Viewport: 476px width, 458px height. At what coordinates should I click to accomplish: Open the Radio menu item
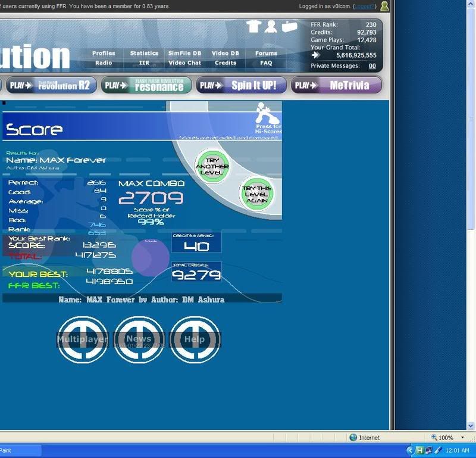click(104, 63)
